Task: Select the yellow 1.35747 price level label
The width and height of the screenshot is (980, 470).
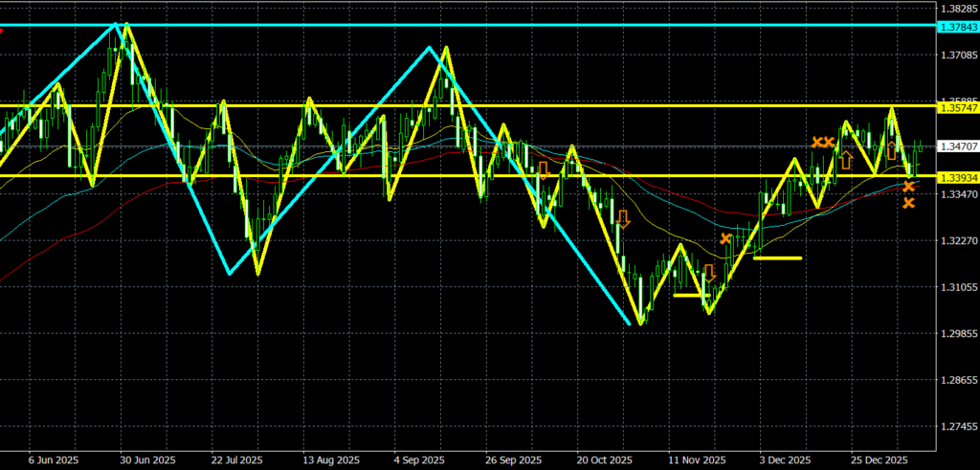Action: (958, 109)
